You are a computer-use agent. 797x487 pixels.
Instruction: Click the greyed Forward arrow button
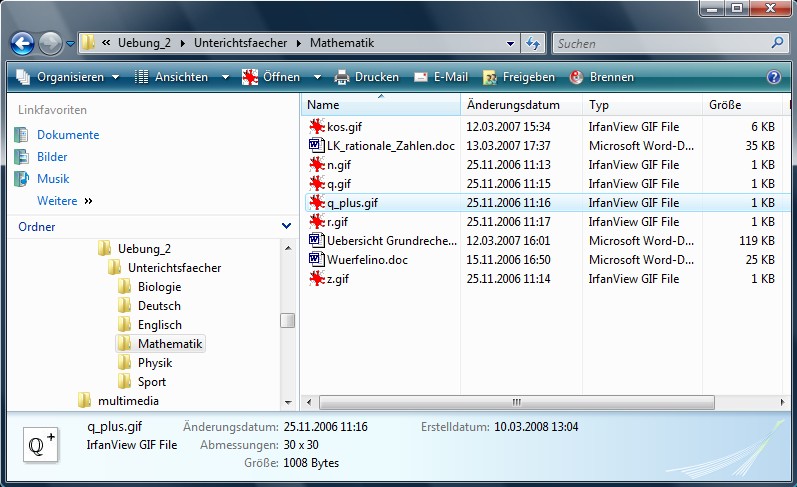(50, 44)
